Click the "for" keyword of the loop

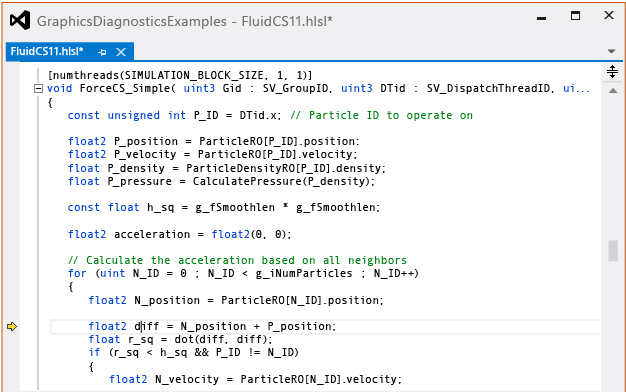(77, 273)
